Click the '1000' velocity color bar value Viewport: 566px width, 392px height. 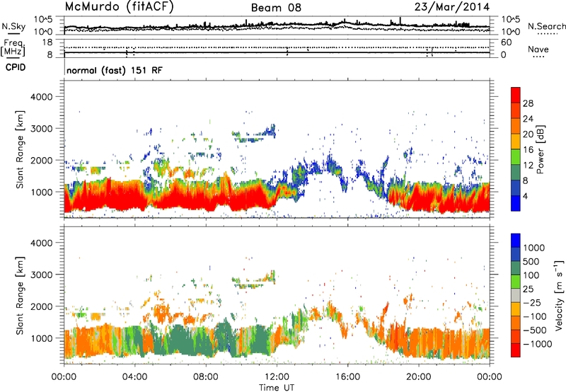[x=534, y=248]
